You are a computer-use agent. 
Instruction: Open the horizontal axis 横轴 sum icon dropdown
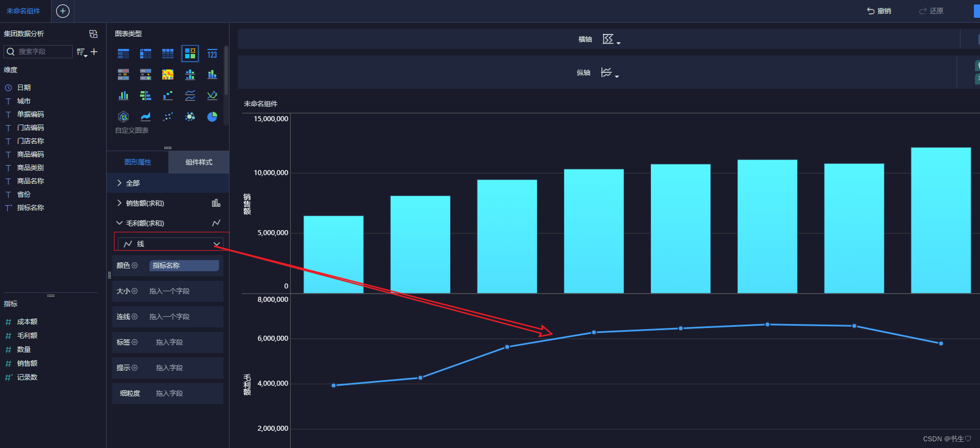(x=611, y=39)
